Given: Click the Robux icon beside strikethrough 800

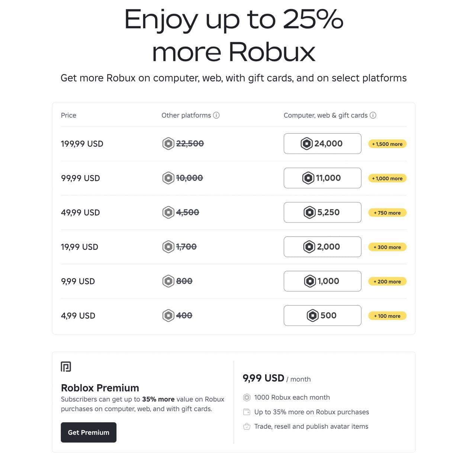Looking at the screenshot, I should [x=168, y=281].
